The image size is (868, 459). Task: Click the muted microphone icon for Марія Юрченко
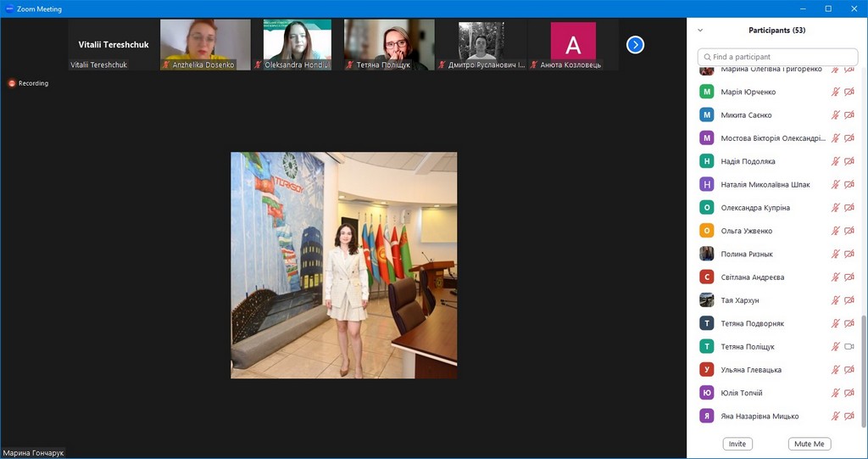(x=835, y=92)
